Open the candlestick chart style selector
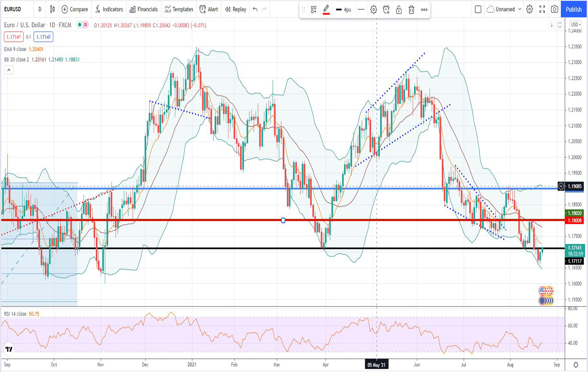This screenshot has height=372, width=588. point(52,9)
